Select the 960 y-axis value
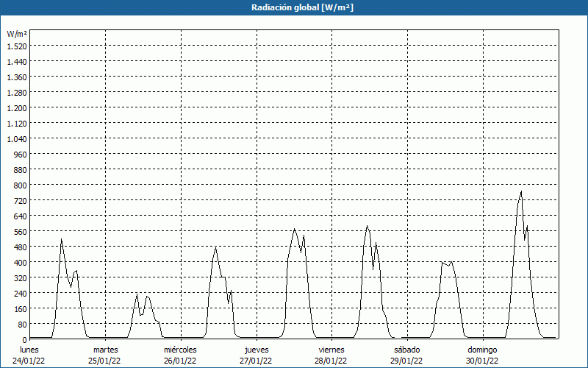588x368 pixels. click(x=21, y=154)
